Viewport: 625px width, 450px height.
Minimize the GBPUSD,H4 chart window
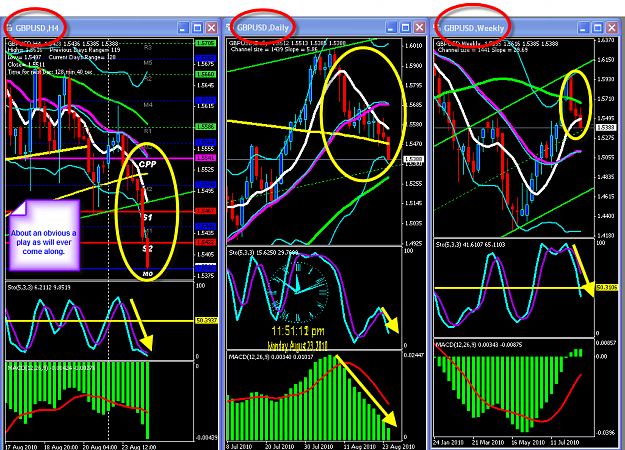click(183, 28)
